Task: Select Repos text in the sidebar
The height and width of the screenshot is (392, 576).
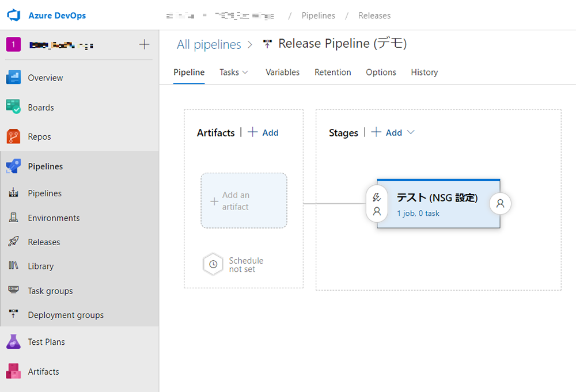Action: tap(39, 137)
